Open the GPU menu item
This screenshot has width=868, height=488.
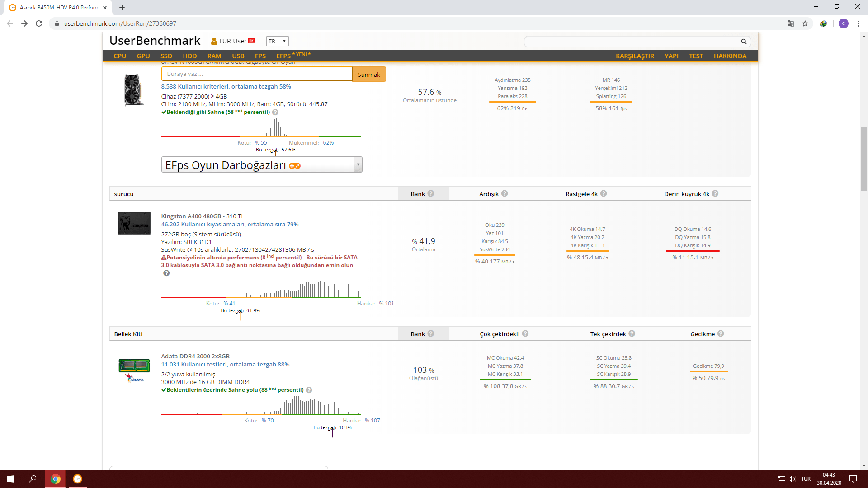tap(143, 56)
